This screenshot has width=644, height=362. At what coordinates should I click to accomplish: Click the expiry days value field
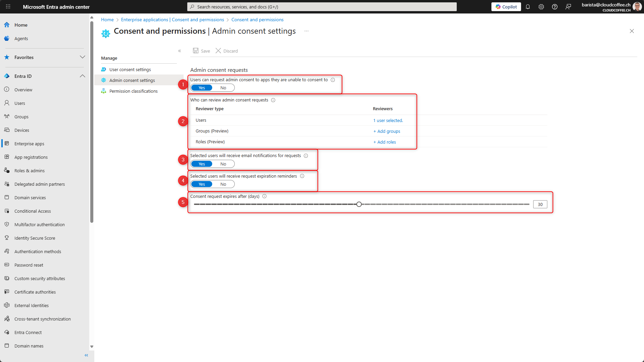pyautogui.click(x=540, y=204)
